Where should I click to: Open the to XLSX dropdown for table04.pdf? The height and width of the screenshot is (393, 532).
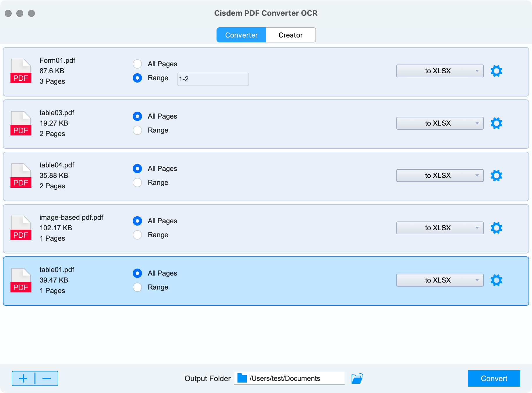click(440, 176)
